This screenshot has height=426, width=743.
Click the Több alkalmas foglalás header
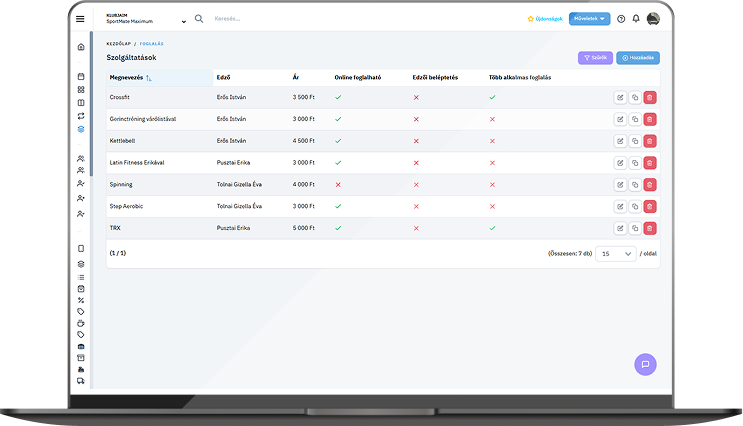tap(520, 78)
